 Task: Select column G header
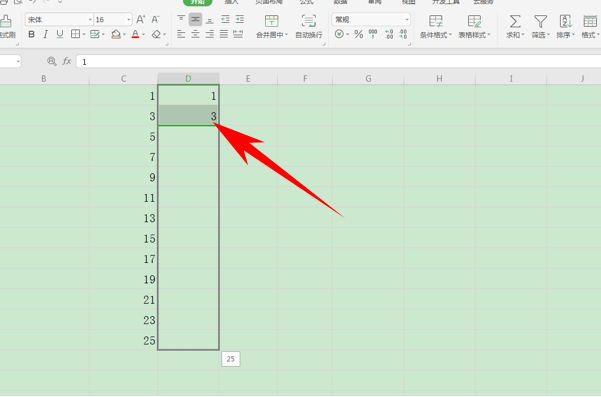click(x=368, y=79)
